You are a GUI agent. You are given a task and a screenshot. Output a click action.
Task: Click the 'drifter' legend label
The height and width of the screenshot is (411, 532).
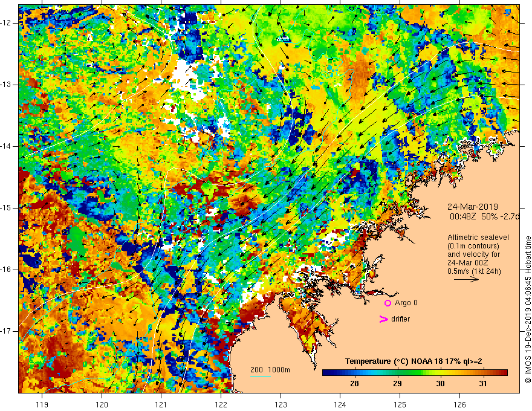[400, 319]
